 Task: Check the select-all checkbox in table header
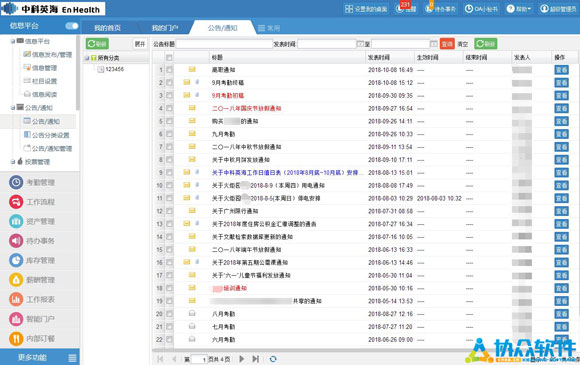(x=169, y=57)
